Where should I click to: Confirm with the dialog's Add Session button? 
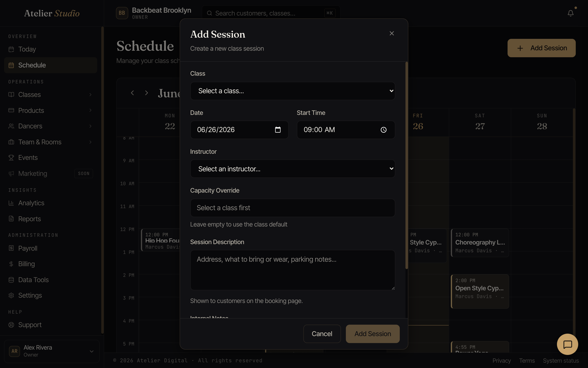click(x=372, y=334)
